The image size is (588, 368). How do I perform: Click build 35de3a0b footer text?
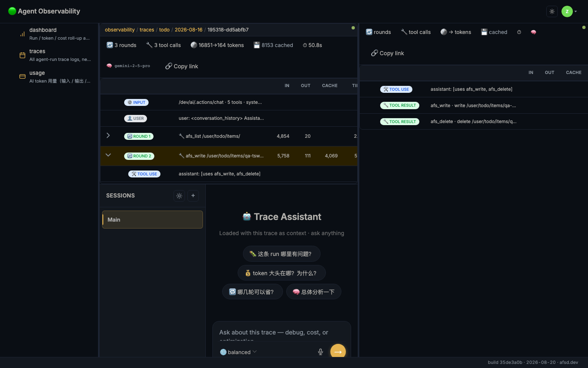tap(505, 362)
